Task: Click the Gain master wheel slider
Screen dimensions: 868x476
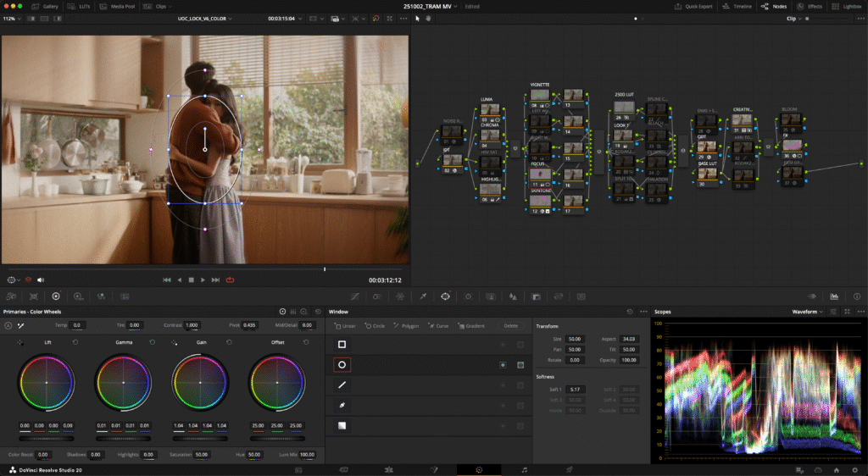Action: click(200, 440)
